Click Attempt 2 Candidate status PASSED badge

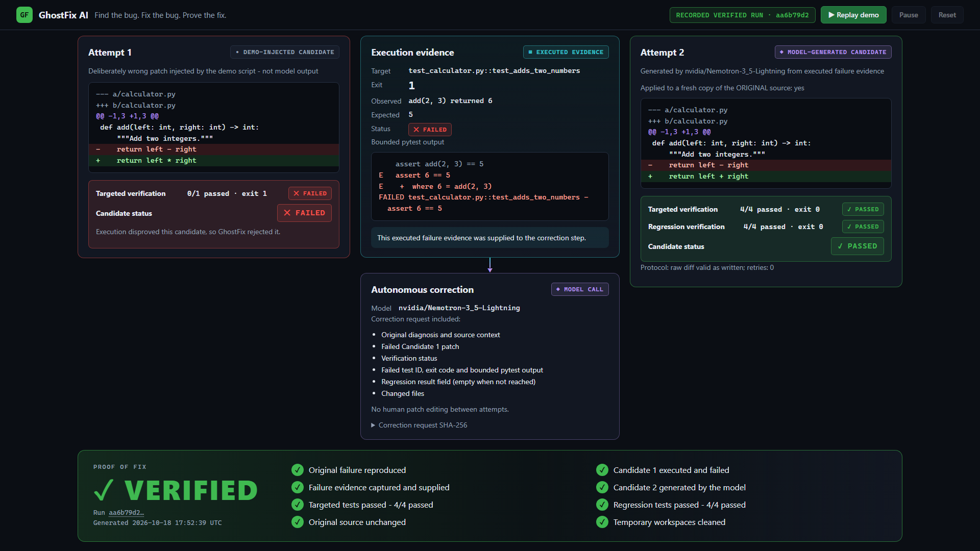pyautogui.click(x=857, y=246)
